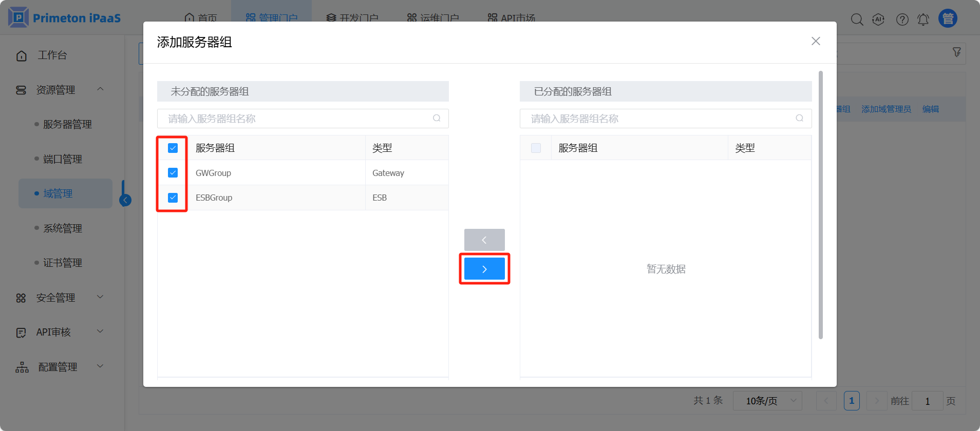This screenshot has height=431, width=980.
Task: Click the Gateway type cell
Action: click(388, 173)
